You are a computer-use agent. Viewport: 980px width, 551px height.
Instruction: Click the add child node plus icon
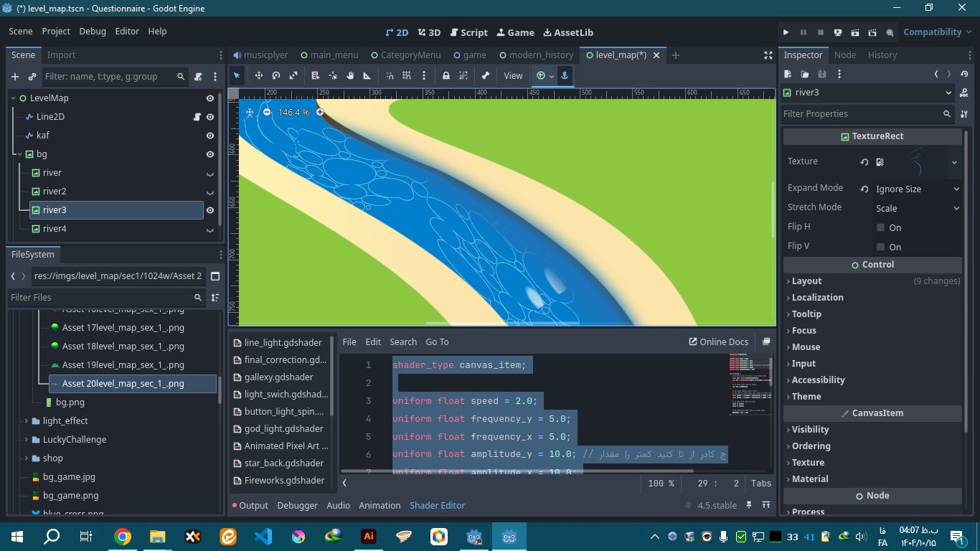point(15,77)
